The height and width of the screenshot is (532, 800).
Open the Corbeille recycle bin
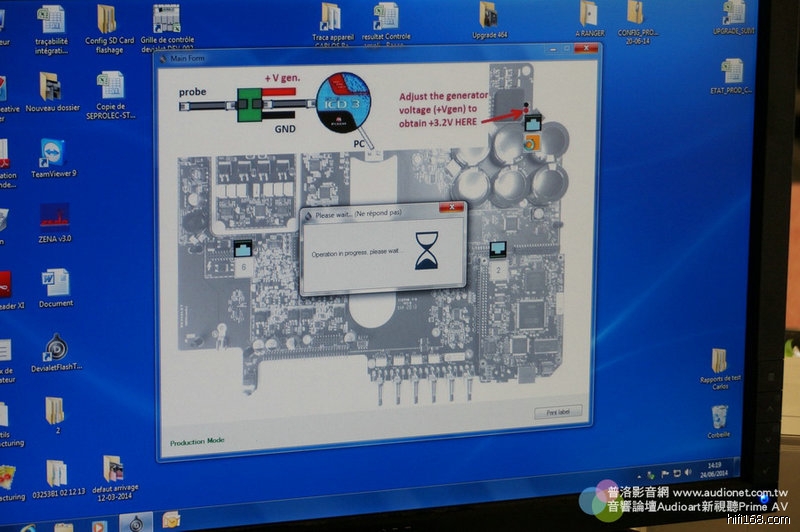click(719, 416)
